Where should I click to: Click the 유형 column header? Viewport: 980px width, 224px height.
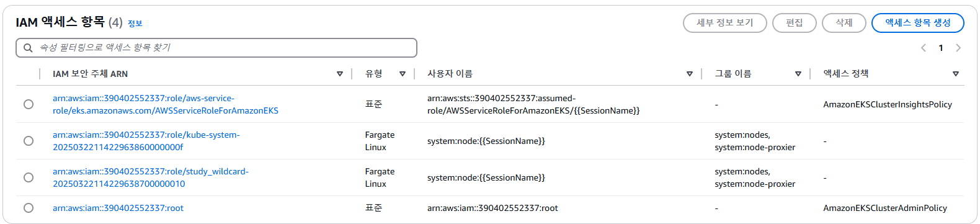(373, 74)
